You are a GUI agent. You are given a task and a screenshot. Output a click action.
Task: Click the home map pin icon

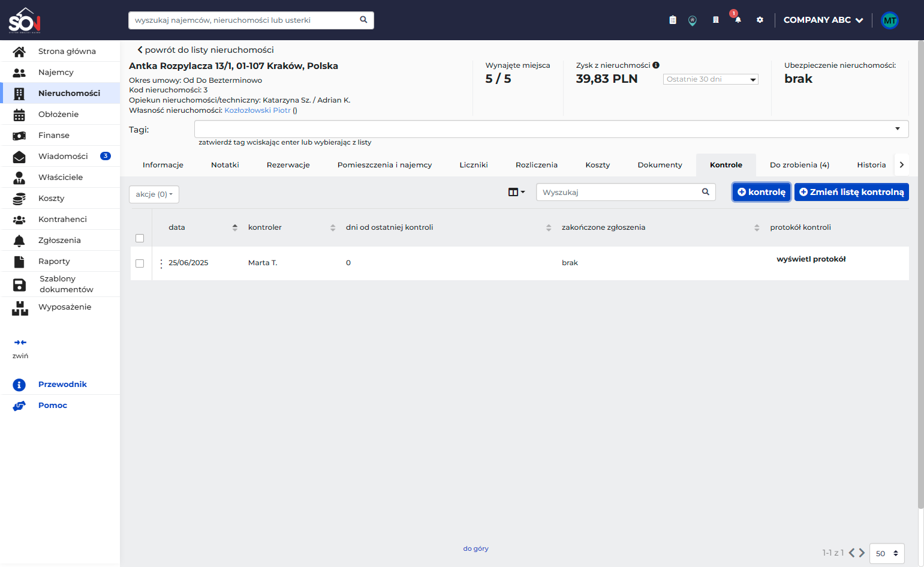click(693, 20)
